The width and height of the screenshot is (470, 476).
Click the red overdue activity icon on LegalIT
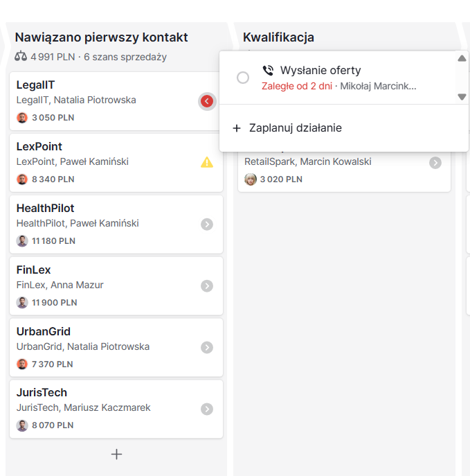pos(207,101)
